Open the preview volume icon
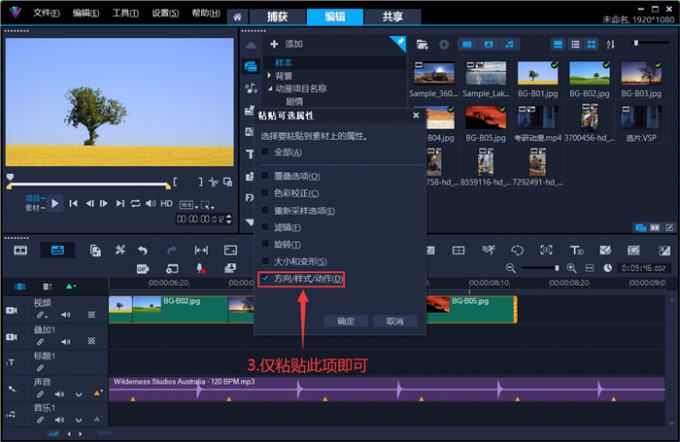This screenshot has height=442, width=680. (150, 203)
